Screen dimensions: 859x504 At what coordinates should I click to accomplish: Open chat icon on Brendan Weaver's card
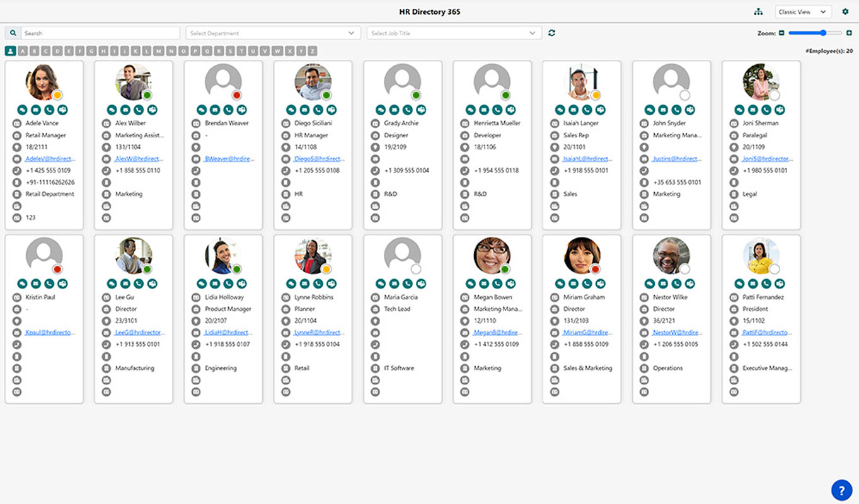coord(202,110)
